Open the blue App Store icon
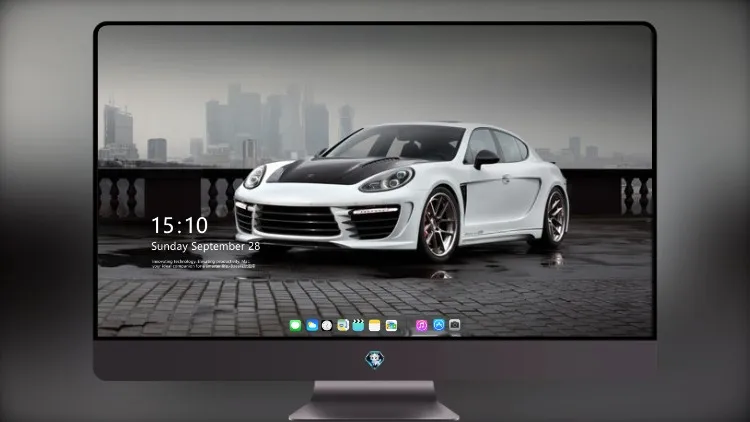 pyautogui.click(x=439, y=325)
